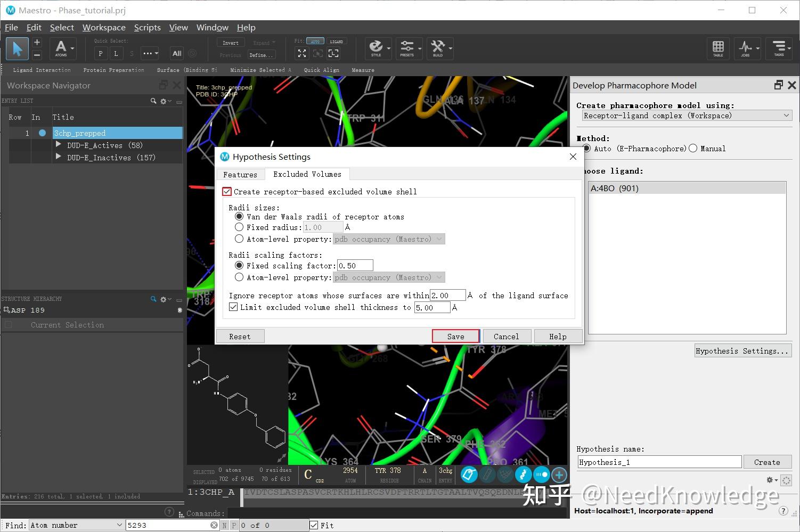Open the Atoms quick select tool
The width and height of the screenshot is (800, 532).
pos(60,48)
